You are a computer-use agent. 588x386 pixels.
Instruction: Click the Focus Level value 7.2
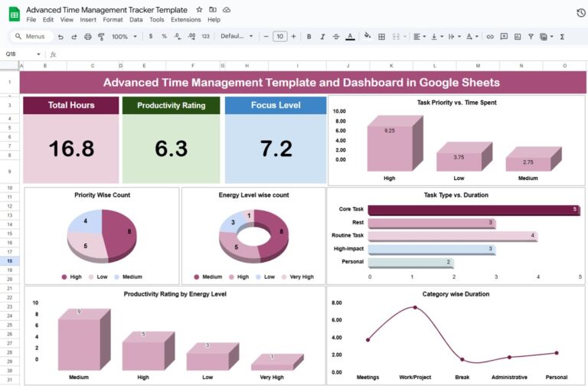click(276, 149)
